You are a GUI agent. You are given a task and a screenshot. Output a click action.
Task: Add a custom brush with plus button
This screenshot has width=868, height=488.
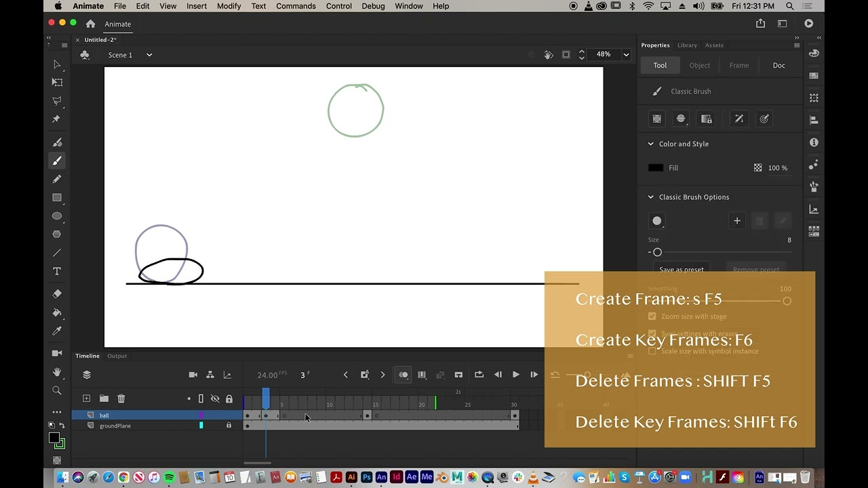pyautogui.click(x=737, y=221)
